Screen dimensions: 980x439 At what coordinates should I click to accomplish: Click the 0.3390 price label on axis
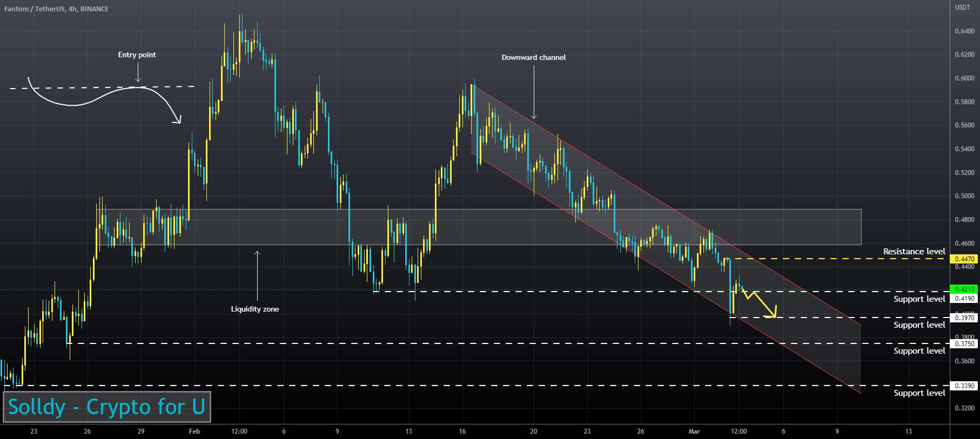point(965,386)
